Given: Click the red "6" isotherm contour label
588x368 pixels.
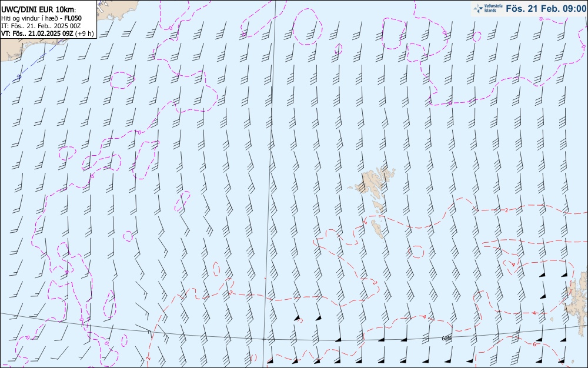Looking at the screenshot, I should [x=534, y=344].
